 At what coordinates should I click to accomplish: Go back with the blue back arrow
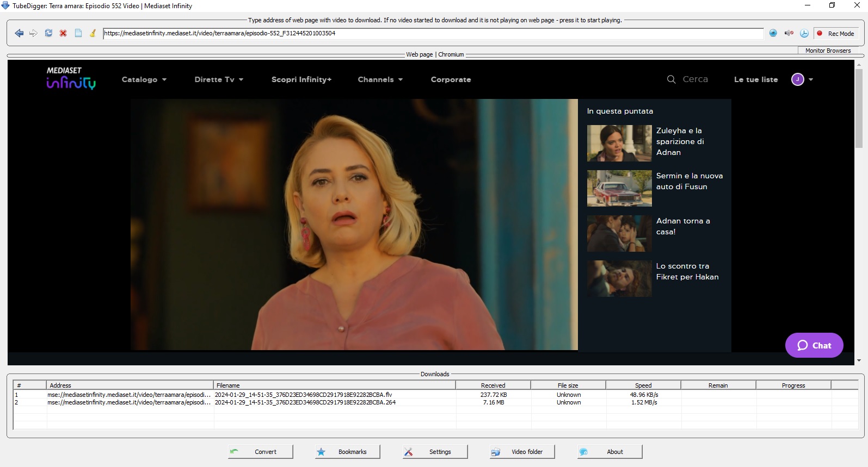19,33
